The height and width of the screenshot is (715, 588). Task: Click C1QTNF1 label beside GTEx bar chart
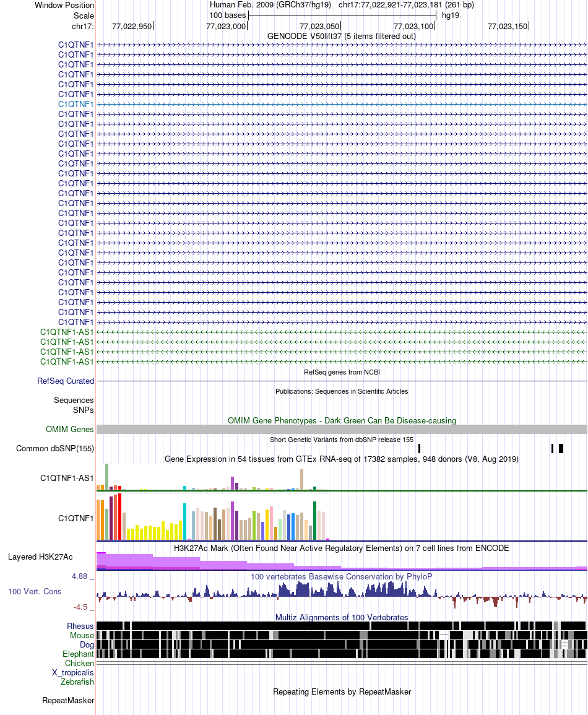76,518
